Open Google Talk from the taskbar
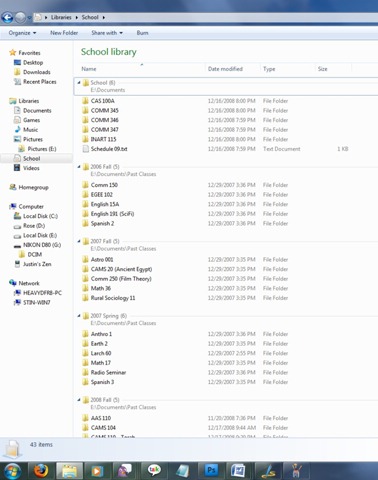This screenshot has width=378, height=480. coord(154,471)
